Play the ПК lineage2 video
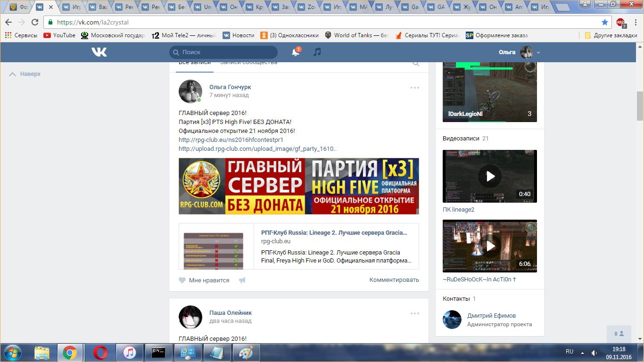 (x=490, y=176)
